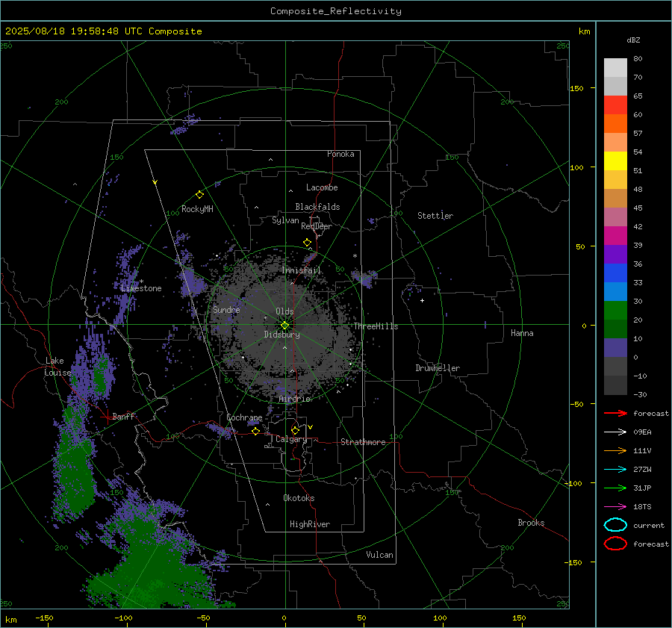Click the magenta 18TS arrow icon
The width and height of the screenshot is (672, 628).
click(615, 507)
